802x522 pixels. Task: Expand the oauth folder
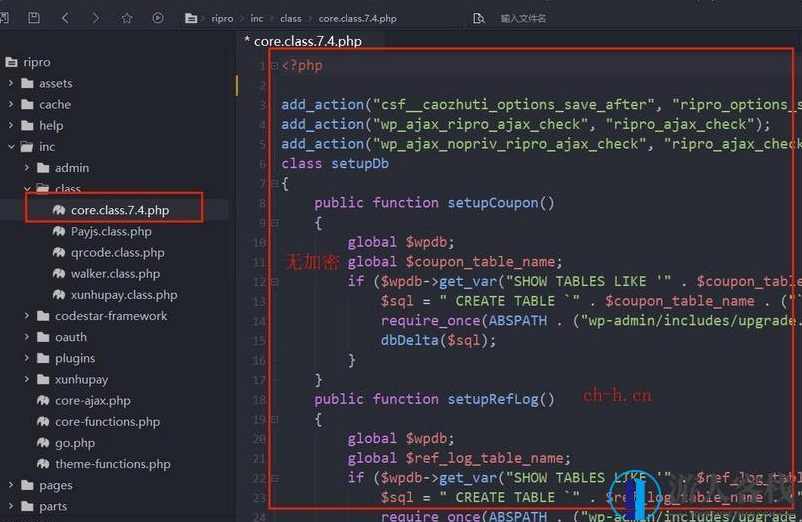[x=27, y=337]
